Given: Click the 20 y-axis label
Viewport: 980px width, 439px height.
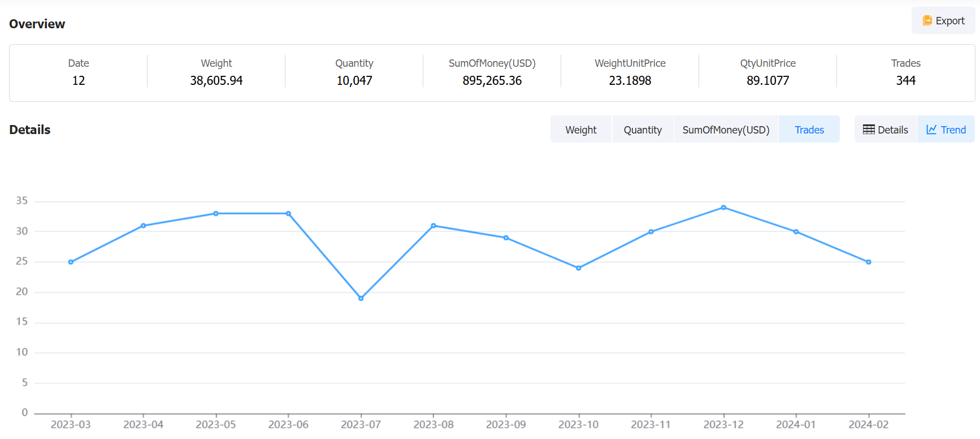Looking at the screenshot, I should (x=21, y=292).
